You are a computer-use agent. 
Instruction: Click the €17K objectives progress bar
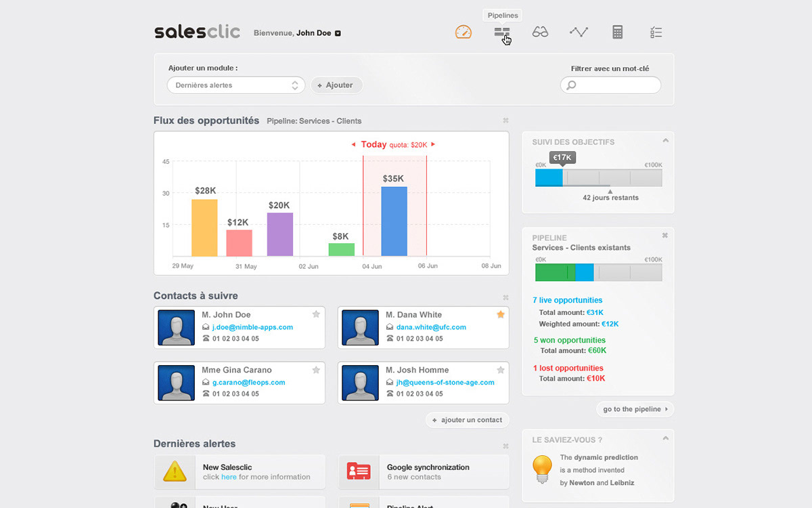coord(598,178)
